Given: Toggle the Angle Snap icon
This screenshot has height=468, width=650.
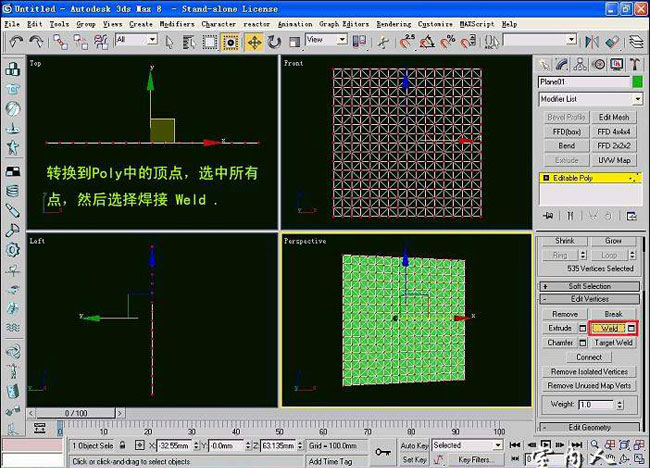Looking at the screenshot, I should (427, 42).
